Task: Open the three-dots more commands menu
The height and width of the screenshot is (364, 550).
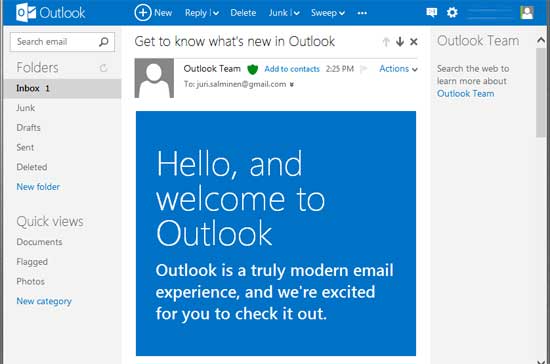Action: 362,13
